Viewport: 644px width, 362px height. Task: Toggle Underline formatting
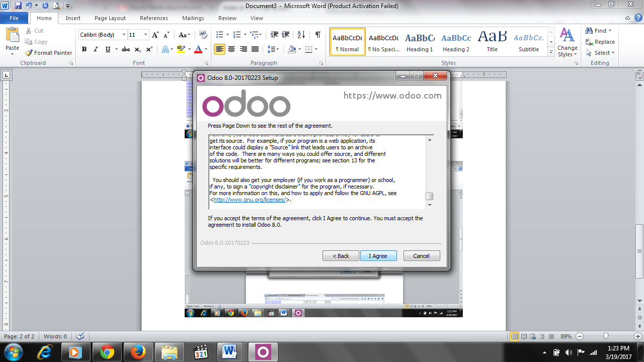pyautogui.click(x=108, y=49)
